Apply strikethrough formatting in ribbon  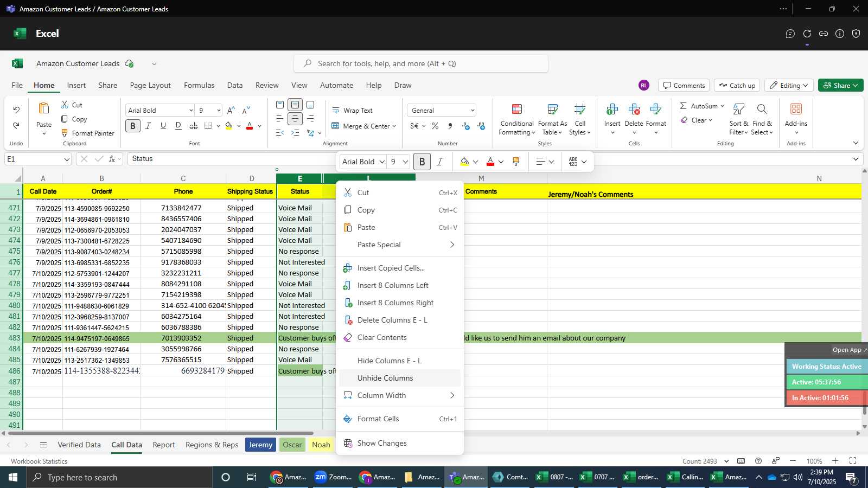[x=194, y=126]
